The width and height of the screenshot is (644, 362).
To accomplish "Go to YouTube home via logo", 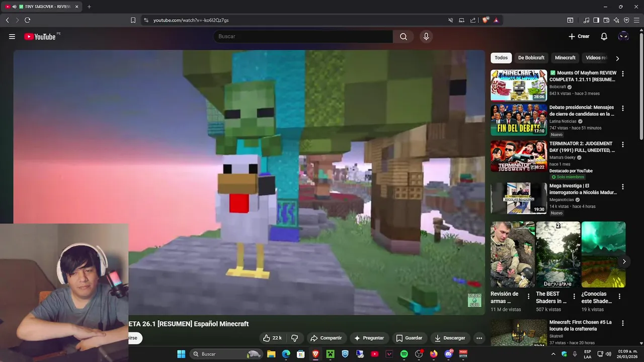I will 40,36.
